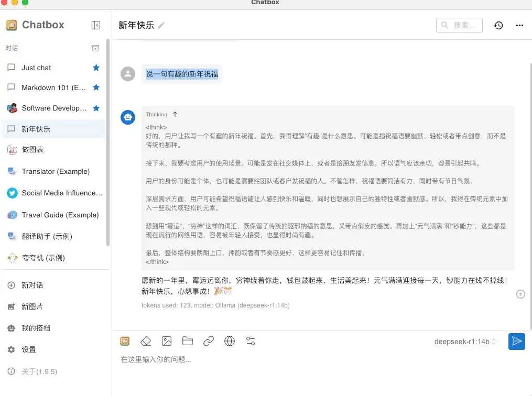The image size is (532, 396).
Task: Open the Markdown 101 conversation
Action: (x=53, y=87)
